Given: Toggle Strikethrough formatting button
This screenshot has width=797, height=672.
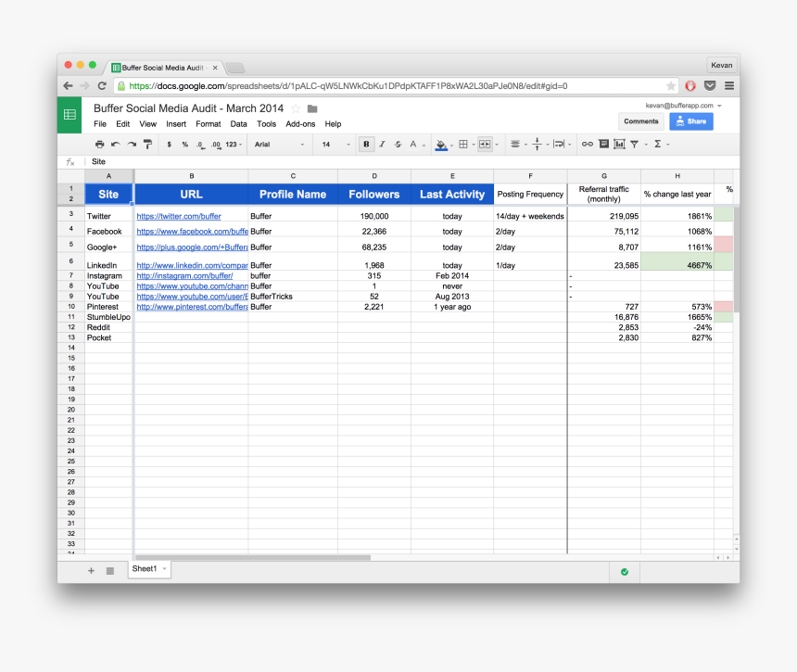Looking at the screenshot, I should (398, 145).
